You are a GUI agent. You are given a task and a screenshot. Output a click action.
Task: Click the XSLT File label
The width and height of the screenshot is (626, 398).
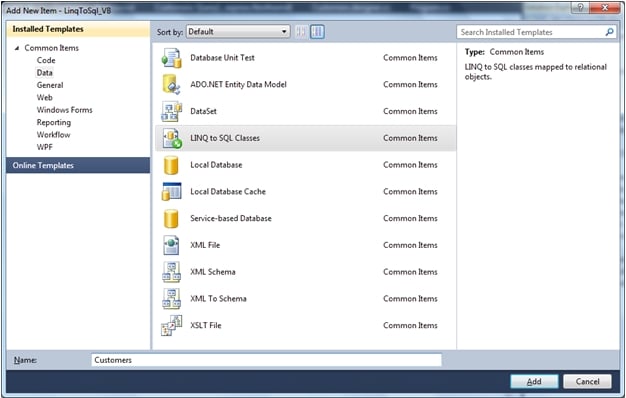(x=206, y=325)
